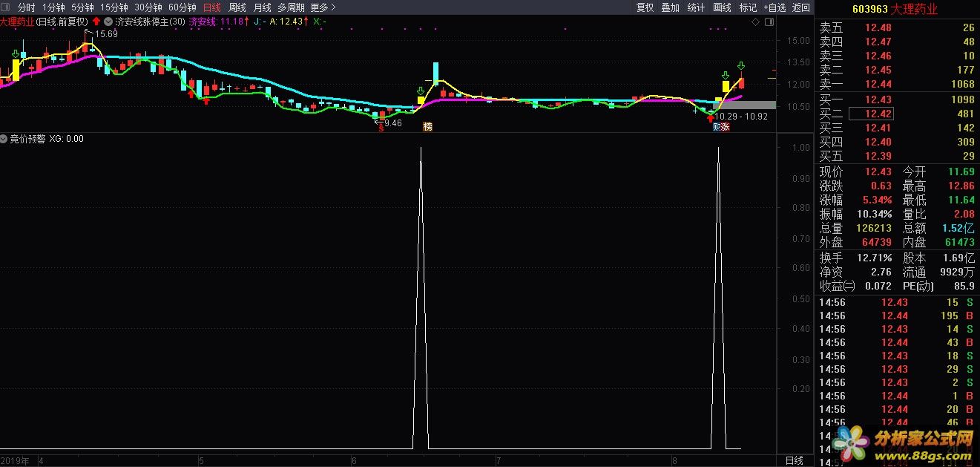This screenshot has width=980, height=467.
Task: Click the 603963 stock code header
Action: coord(870,9)
